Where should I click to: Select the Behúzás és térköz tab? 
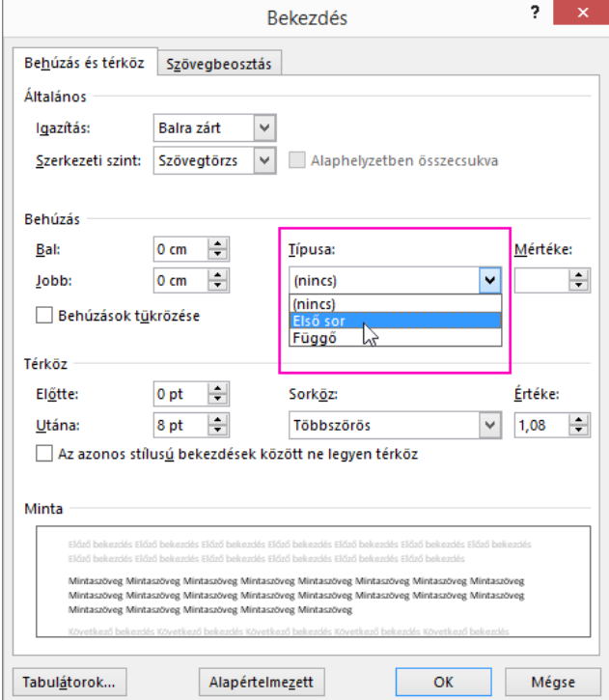point(84,64)
